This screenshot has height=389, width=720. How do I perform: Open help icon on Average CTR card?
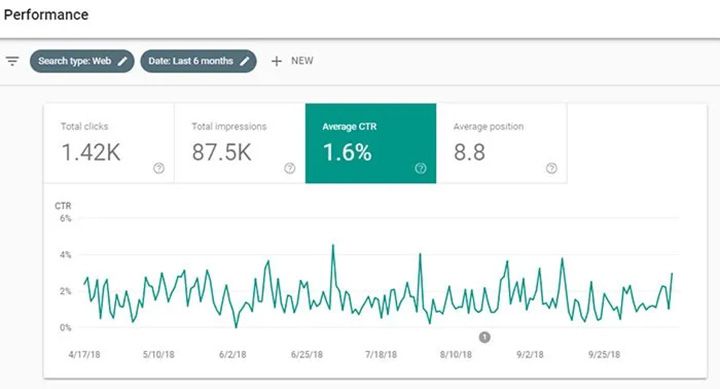pyautogui.click(x=421, y=168)
